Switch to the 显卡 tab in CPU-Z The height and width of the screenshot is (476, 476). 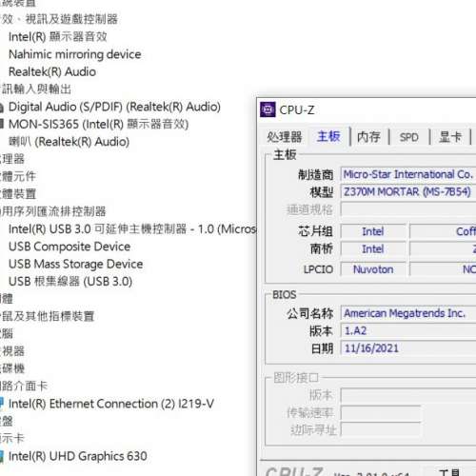pyautogui.click(x=449, y=137)
